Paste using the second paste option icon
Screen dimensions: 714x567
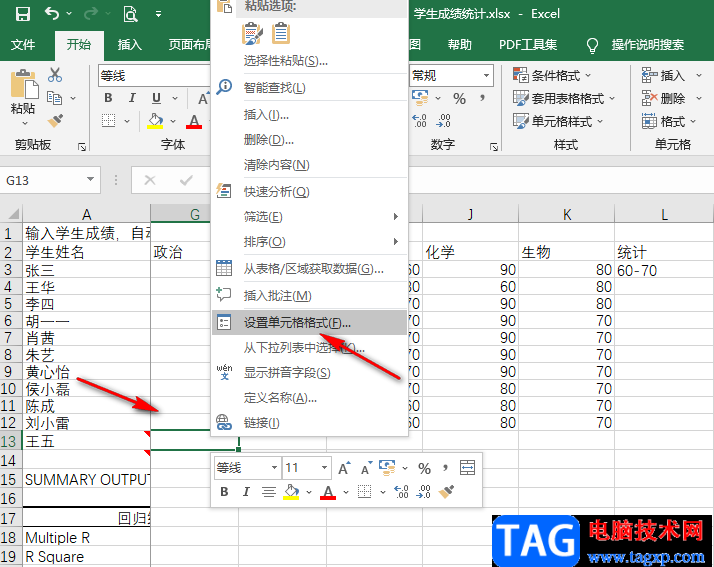(x=281, y=34)
